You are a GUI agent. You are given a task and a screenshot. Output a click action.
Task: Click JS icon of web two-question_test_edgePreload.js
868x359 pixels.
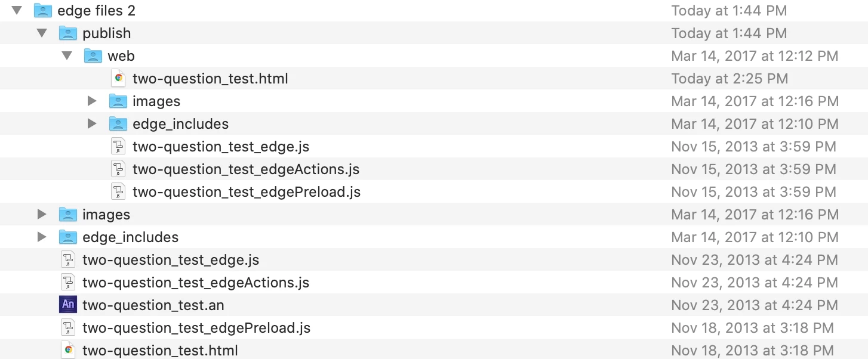119,191
